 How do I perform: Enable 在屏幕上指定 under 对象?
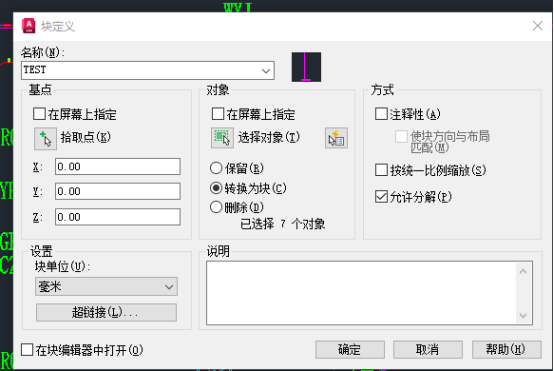[x=218, y=114]
